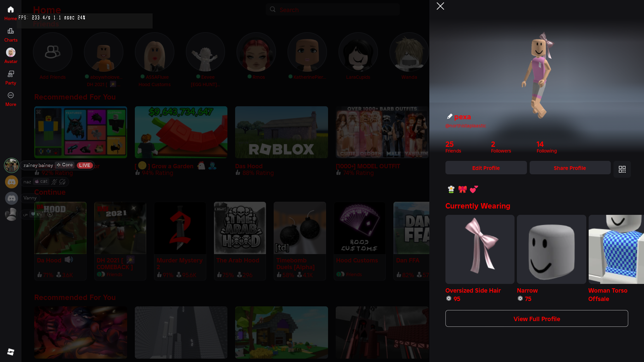Click pencil icon beside pexa name

(449, 116)
